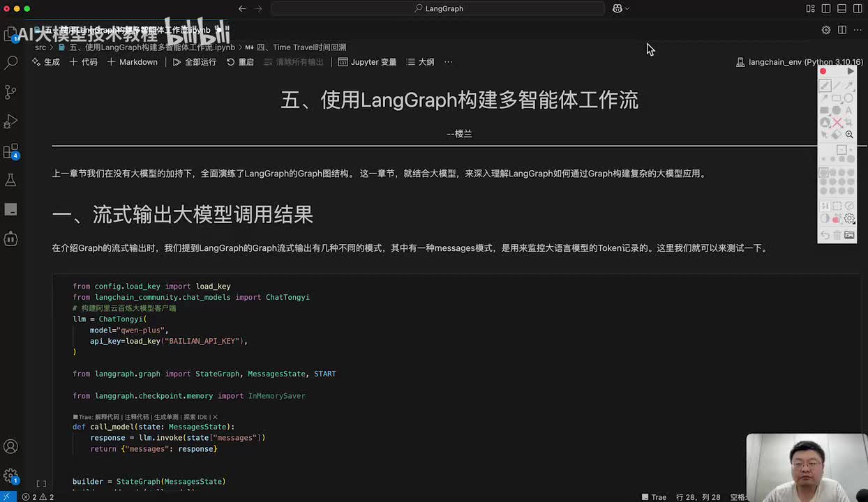Open notebook settings gear in editor toolbar
Screen dimensions: 868x502
coord(826,30)
